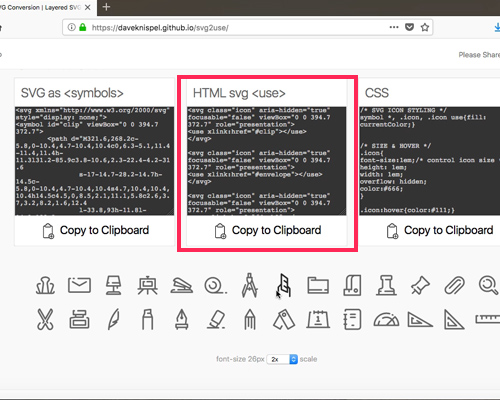The image size is (500, 400).
Task: Select the pencil icon
Action: [250, 319]
